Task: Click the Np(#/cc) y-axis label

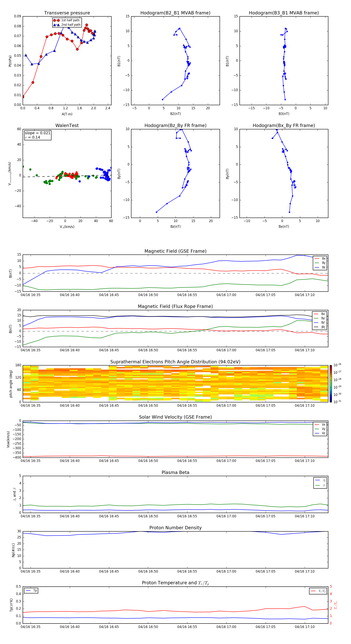Action: tap(13, 550)
